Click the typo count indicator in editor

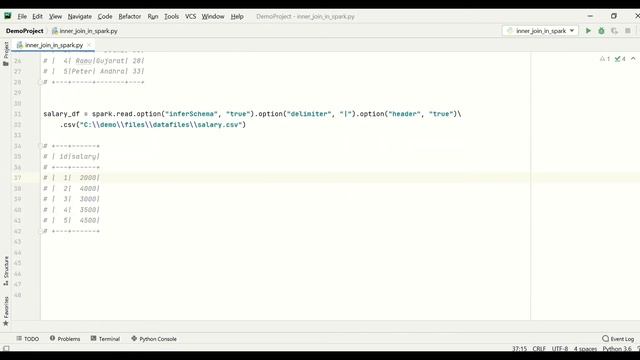tap(620, 59)
